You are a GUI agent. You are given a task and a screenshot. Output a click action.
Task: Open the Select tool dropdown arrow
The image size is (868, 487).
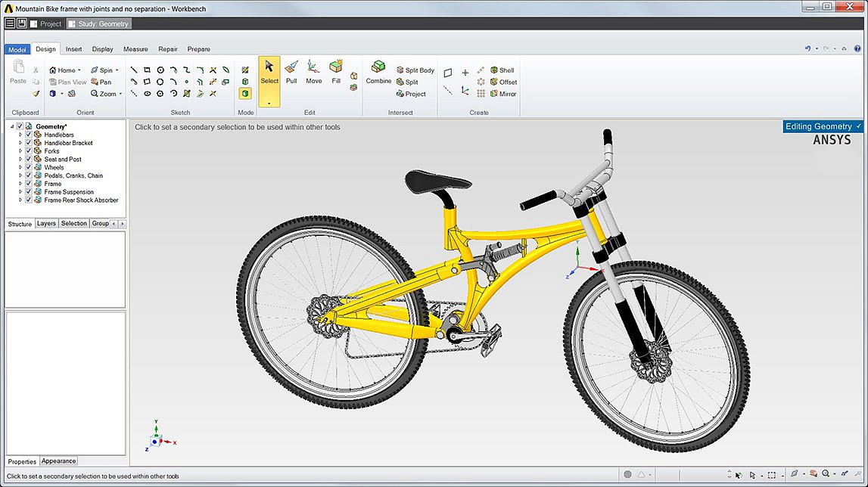click(x=269, y=101)
